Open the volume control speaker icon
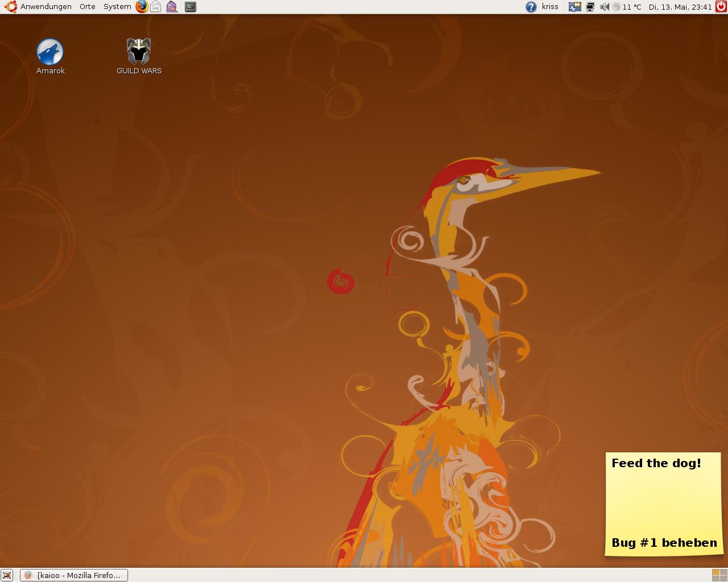This screenshot has width=728, height=582. (604, 7)
